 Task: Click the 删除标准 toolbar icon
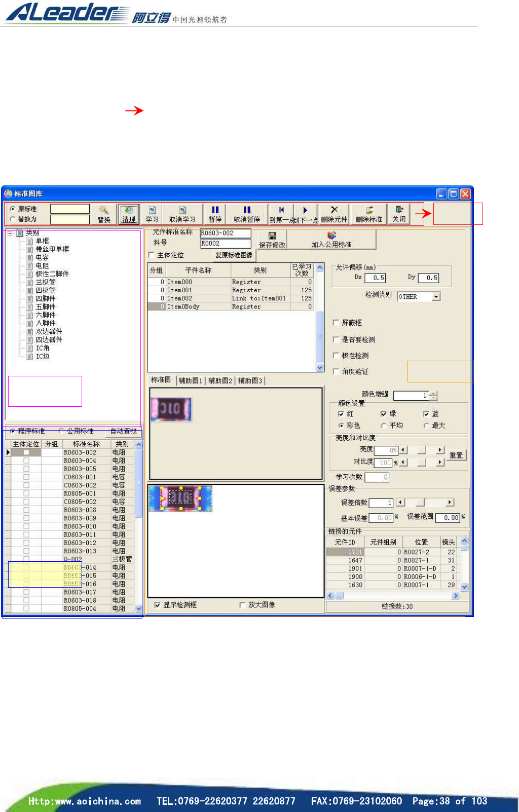click(x=369, y=214)
